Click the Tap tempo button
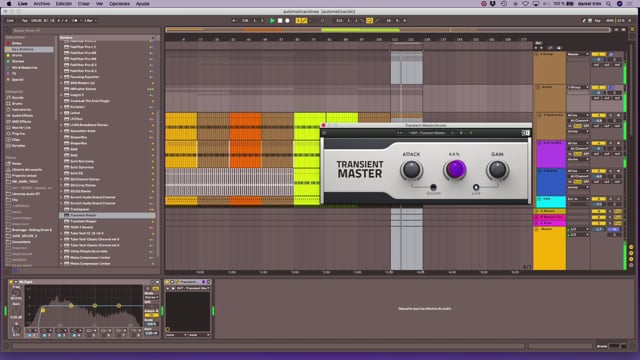 click(x=24, y=20)
